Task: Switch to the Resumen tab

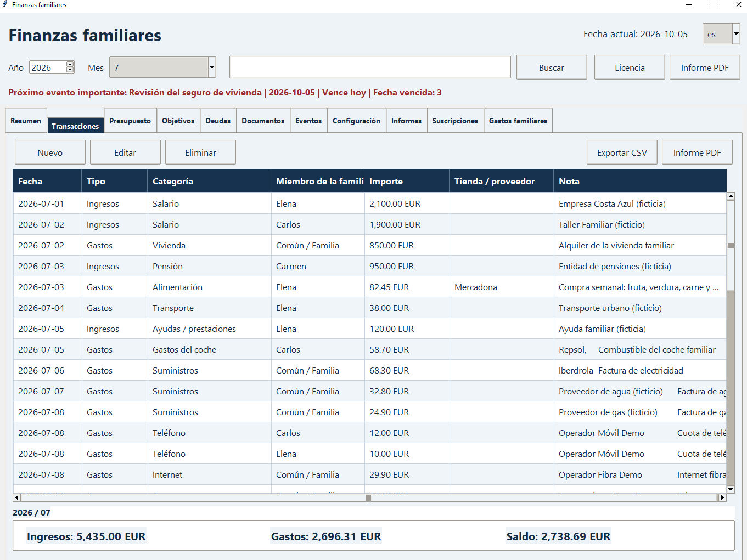Action: [26, 121]
